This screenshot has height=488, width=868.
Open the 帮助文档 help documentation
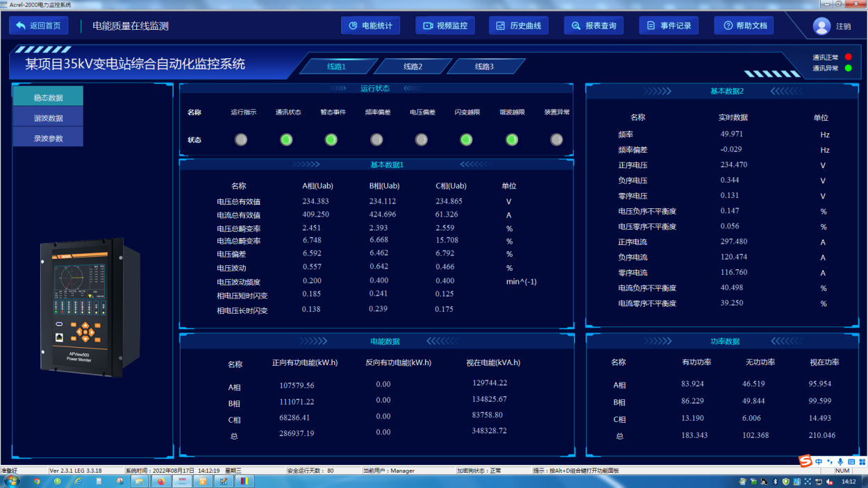(x=744, y=25)
